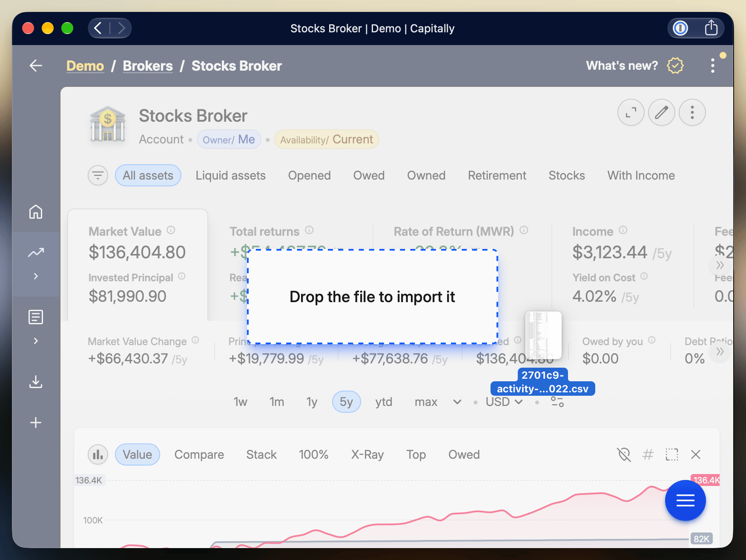Open the filter list icon
The width and height of the screenshot is (746, 560).
[x=98, y=175]
